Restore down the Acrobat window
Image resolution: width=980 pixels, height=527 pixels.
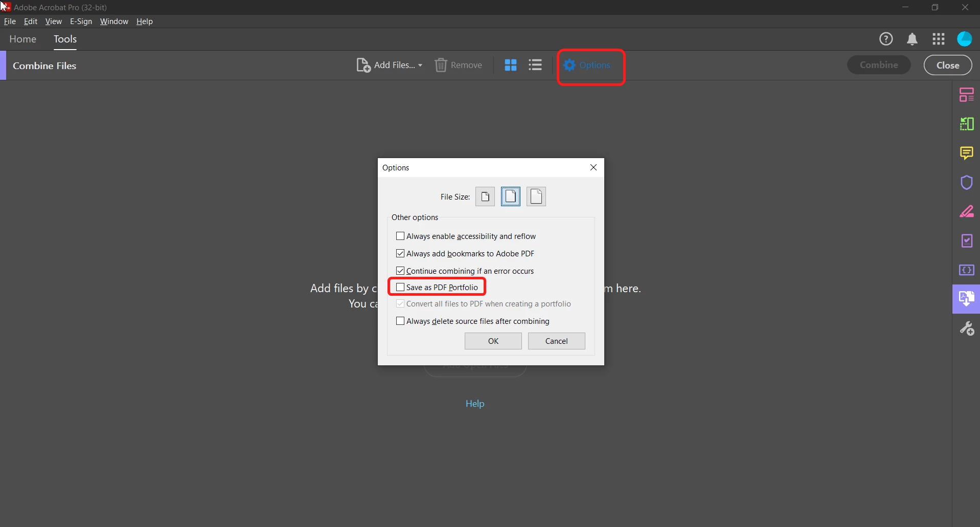click(935, 7)
